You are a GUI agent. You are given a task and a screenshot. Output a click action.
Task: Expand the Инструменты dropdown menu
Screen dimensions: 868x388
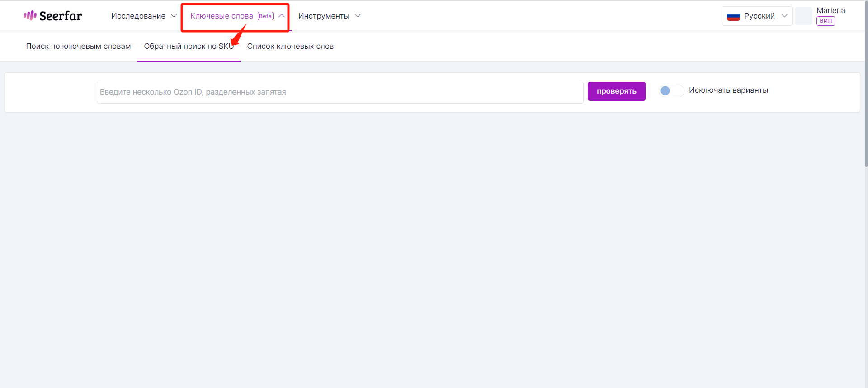[x=329, y=16]
